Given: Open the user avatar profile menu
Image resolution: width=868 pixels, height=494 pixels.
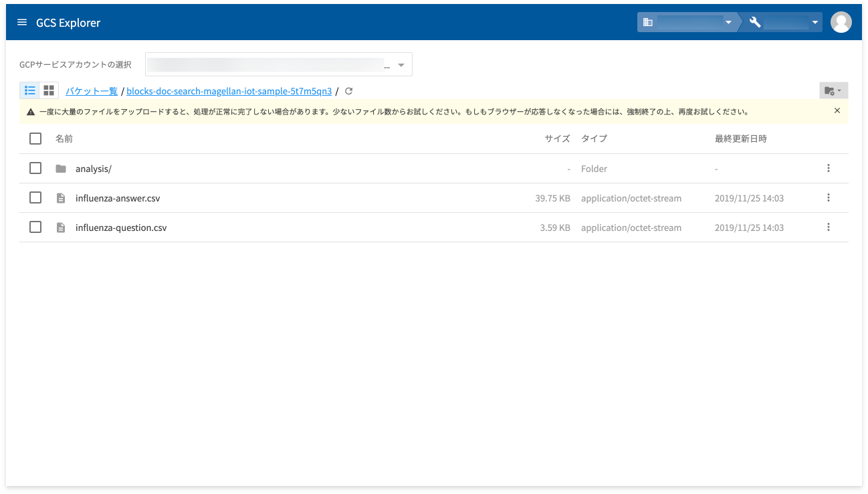Looking at the screenshot, I should point(841,22).
